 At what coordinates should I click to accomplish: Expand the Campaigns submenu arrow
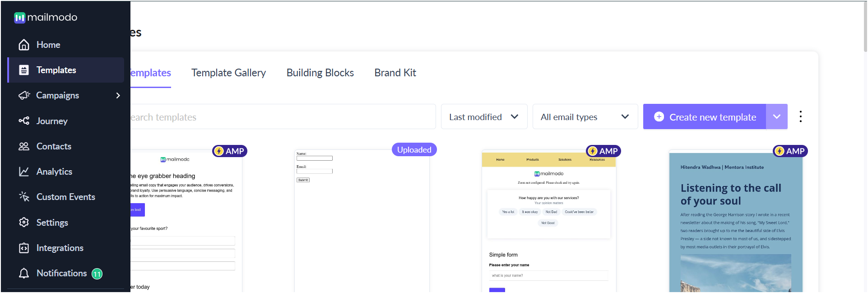(x=118, y=95)
